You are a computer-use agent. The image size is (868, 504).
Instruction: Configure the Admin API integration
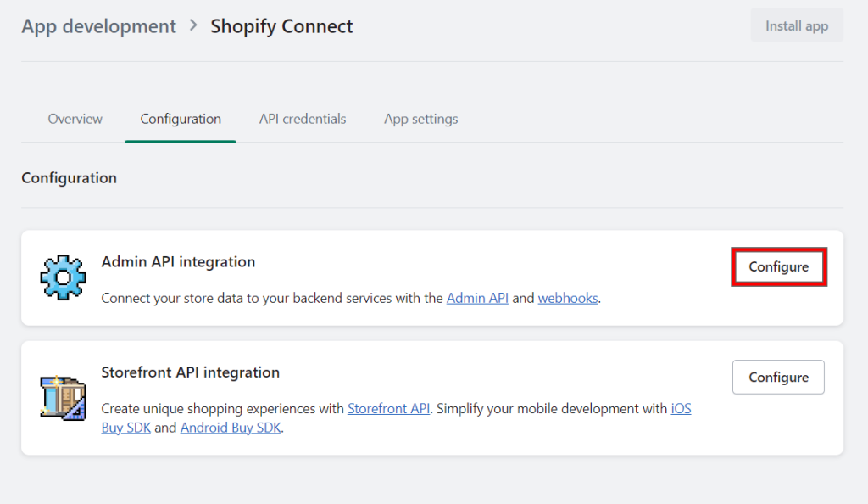778,267
